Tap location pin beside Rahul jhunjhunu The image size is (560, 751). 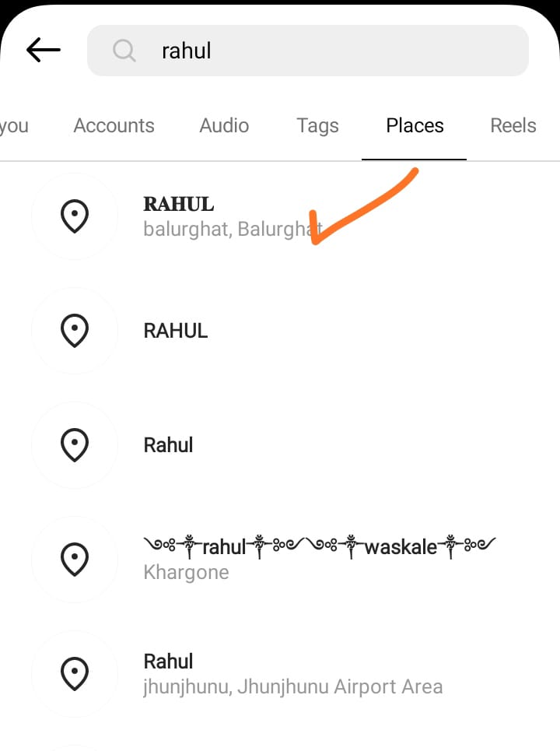(x=75, y=673)
